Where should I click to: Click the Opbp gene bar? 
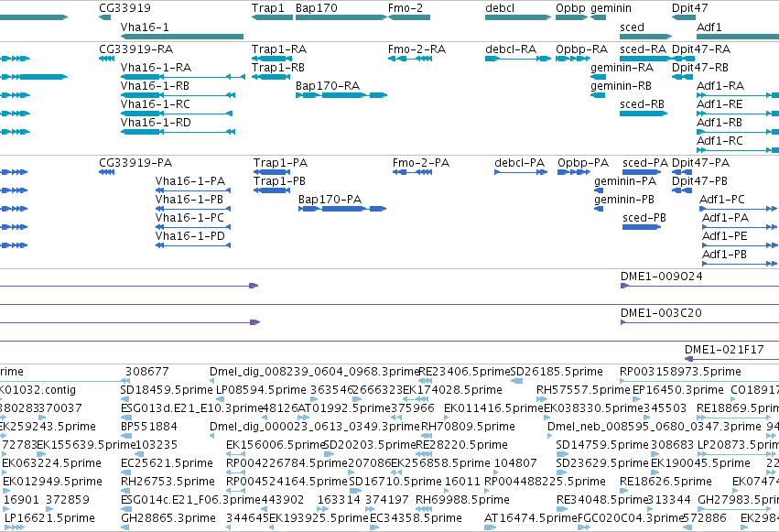[572, 17]
